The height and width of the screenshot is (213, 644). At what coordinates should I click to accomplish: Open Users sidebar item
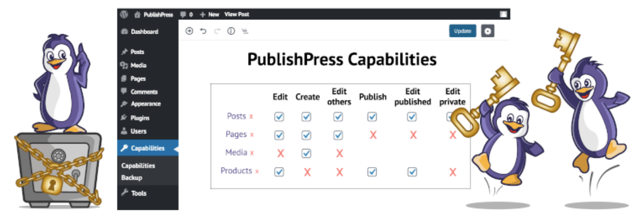coord(134,131)
